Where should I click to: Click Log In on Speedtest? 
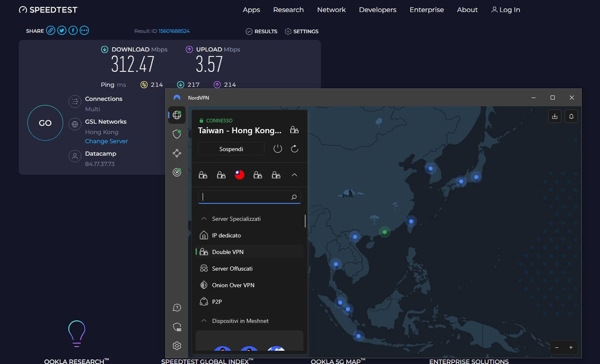(506, 10)
